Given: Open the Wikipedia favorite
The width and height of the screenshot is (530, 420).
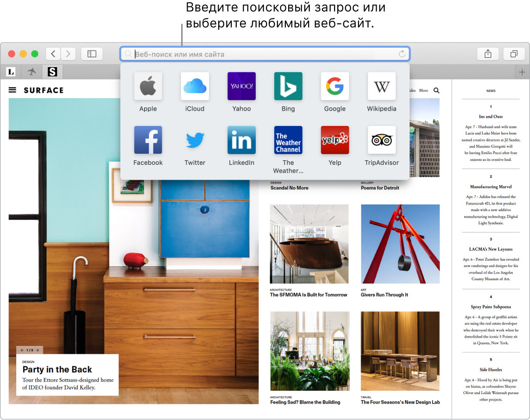Looking at the screenshot, I should (381, 86).
